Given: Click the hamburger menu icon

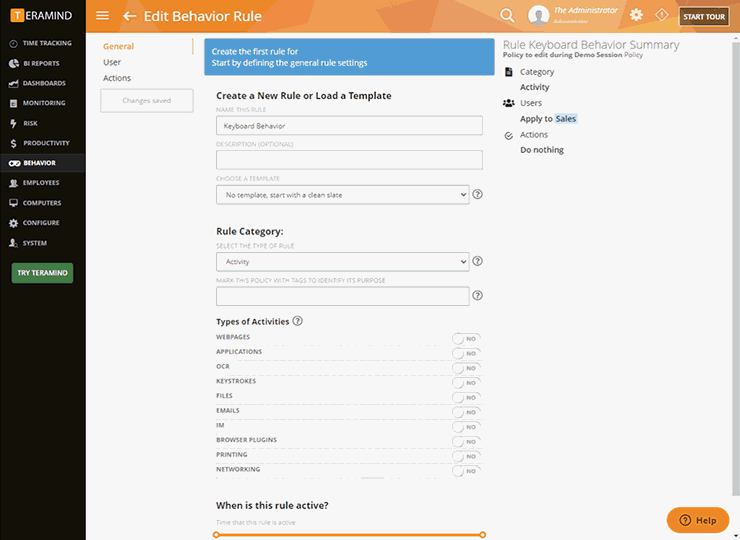Looking at the screenshot, I should click(102, 16).
